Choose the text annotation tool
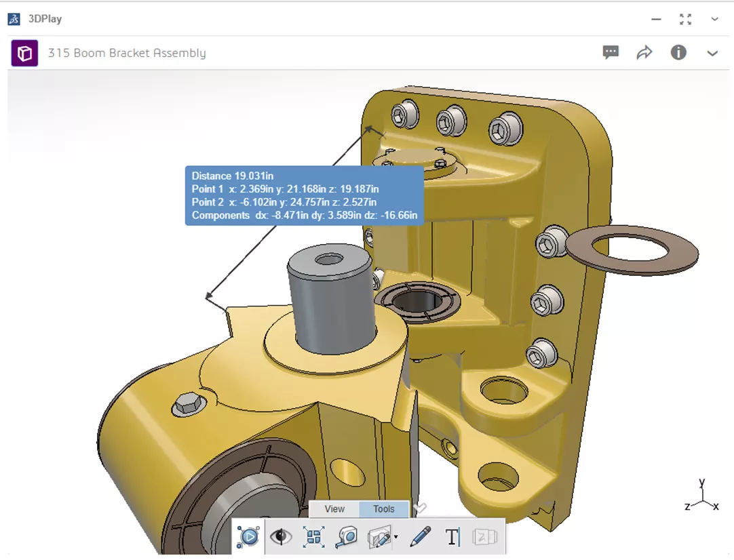 [x=452, y=536]
